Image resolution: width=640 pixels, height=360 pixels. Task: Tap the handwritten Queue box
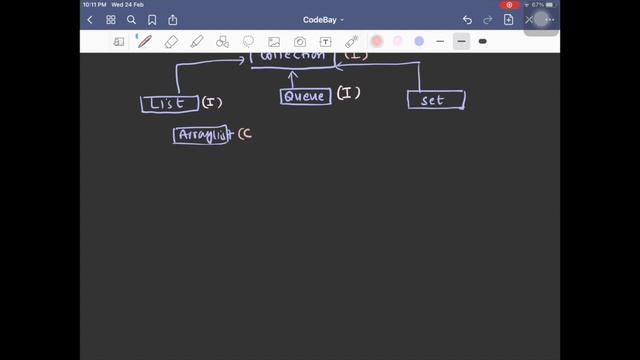(305, 96)
